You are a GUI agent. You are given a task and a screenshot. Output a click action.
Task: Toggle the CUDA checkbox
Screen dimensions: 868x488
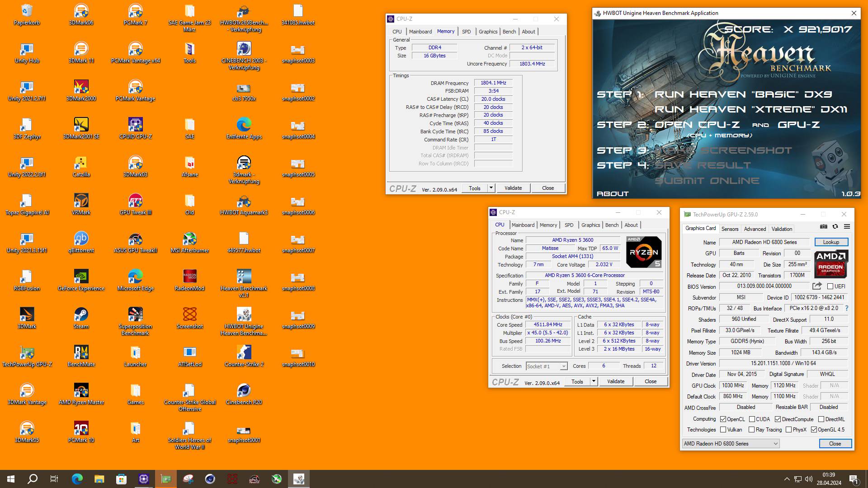[x=752, y=419]
